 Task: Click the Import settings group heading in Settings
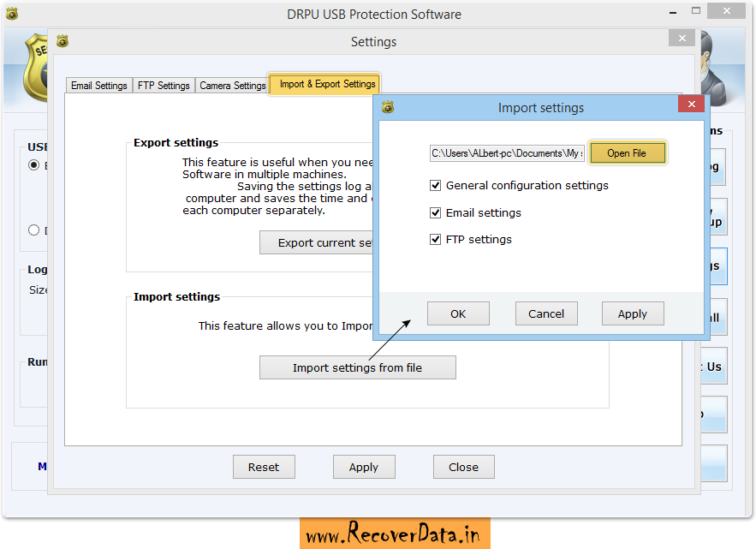pos(176,296)
